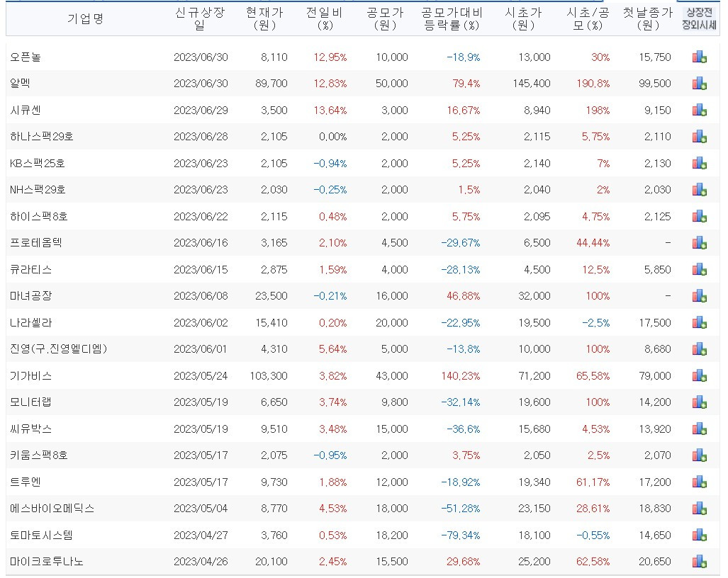The width and height of the screenshot is (728, 578).
Task: Select the 상장전 장외시세 column header
Action: click(699, 18)
